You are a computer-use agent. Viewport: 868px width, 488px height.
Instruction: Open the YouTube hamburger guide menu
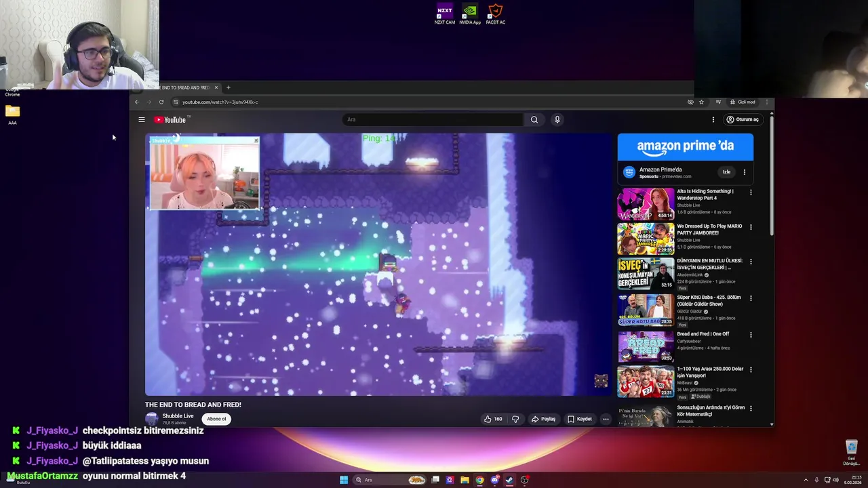tap(142, 120)
